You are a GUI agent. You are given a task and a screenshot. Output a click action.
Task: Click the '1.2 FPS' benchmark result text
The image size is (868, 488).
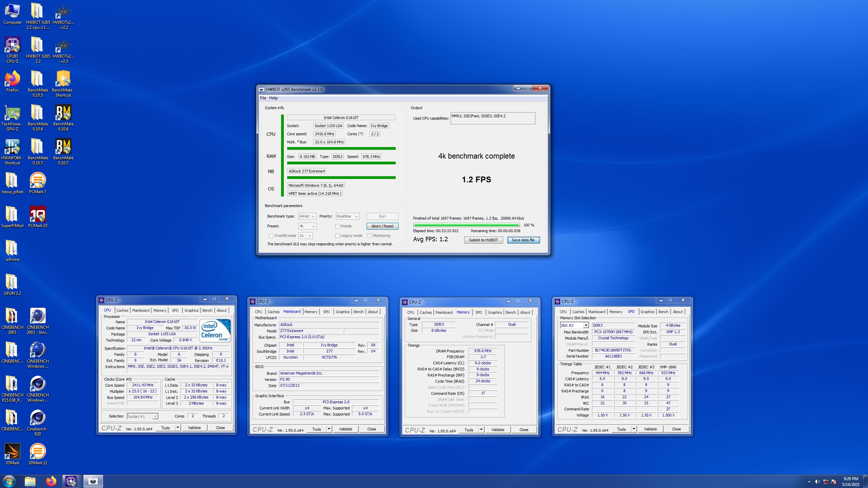[476, 180]
